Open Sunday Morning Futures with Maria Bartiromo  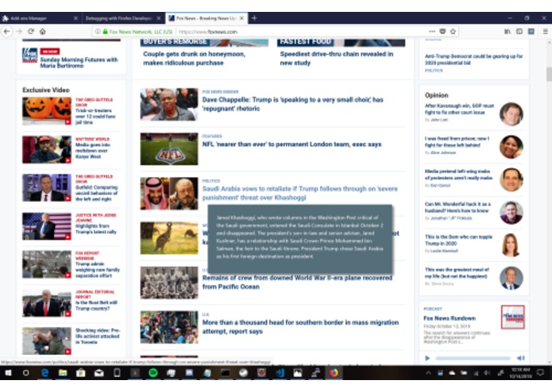(79, 62)
